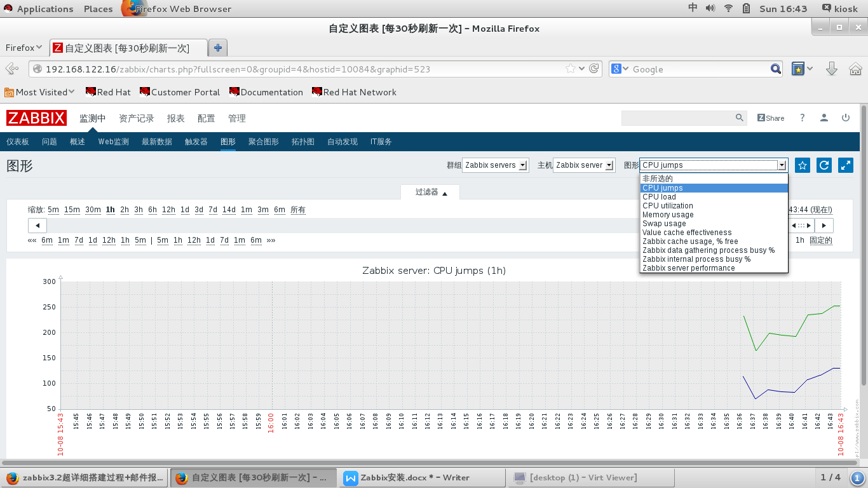
Task: Click into the Zabbix search field
Action: click(x=677, y=118)
